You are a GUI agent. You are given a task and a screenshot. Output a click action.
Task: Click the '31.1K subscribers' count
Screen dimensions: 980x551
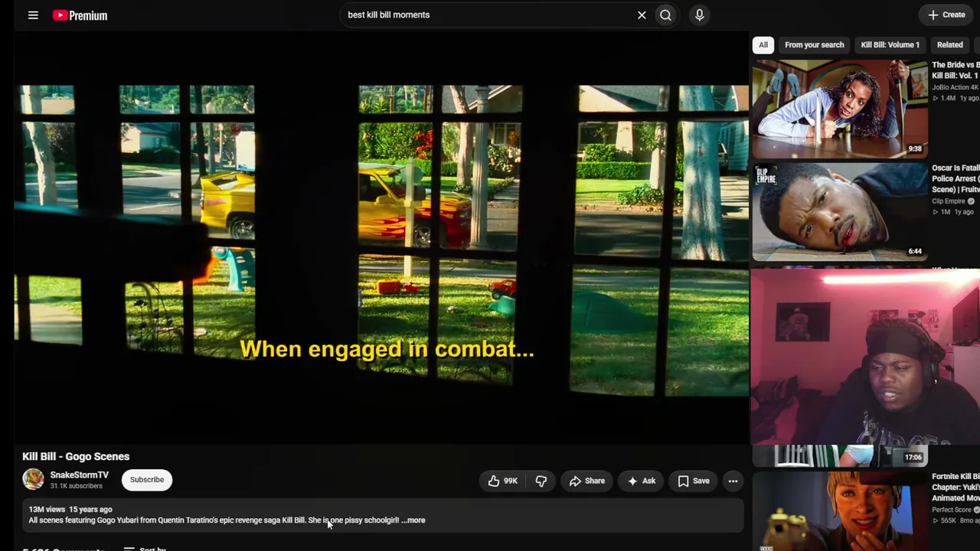77,486
